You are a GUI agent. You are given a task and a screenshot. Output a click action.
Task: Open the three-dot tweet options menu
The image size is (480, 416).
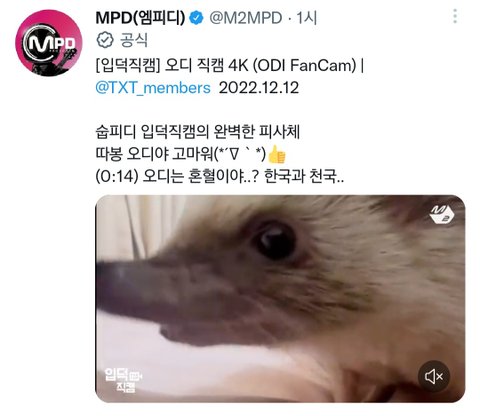coord(455,16)
